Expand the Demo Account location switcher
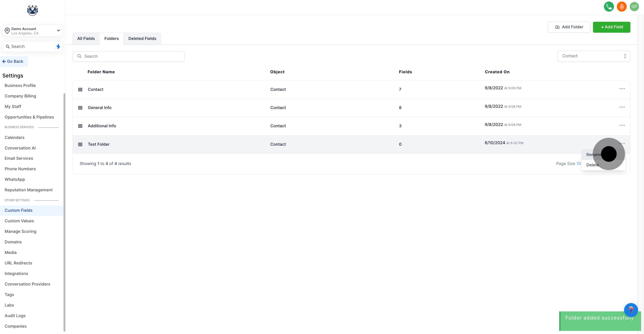644x334 pixels. point(32,31)
